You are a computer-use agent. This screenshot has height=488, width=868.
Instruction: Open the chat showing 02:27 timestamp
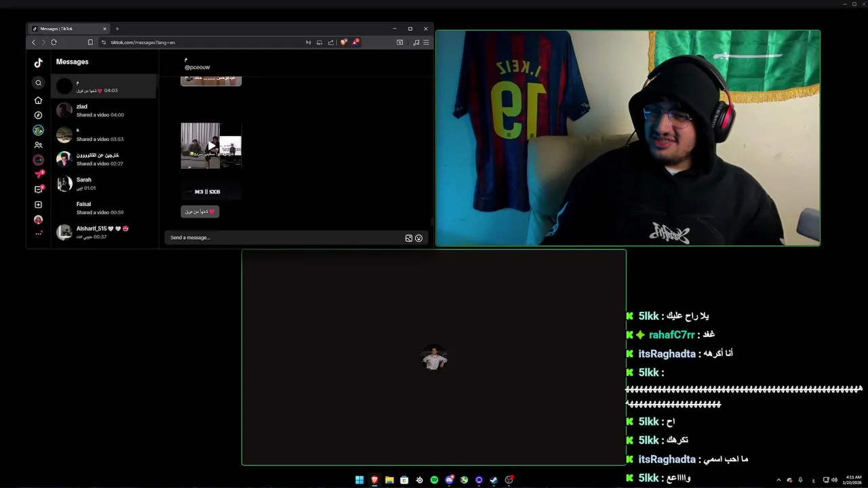point(105,159)
